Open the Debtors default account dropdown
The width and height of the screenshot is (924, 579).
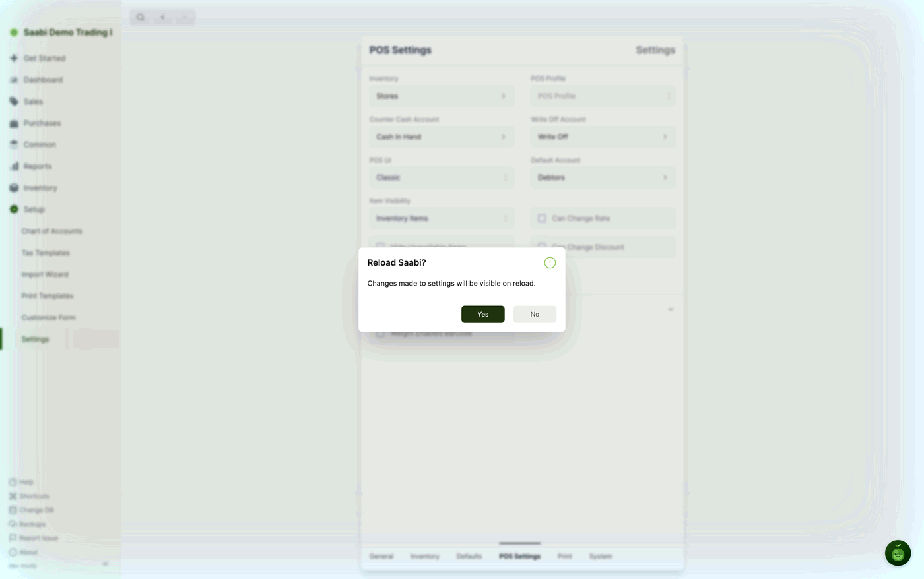603,177
